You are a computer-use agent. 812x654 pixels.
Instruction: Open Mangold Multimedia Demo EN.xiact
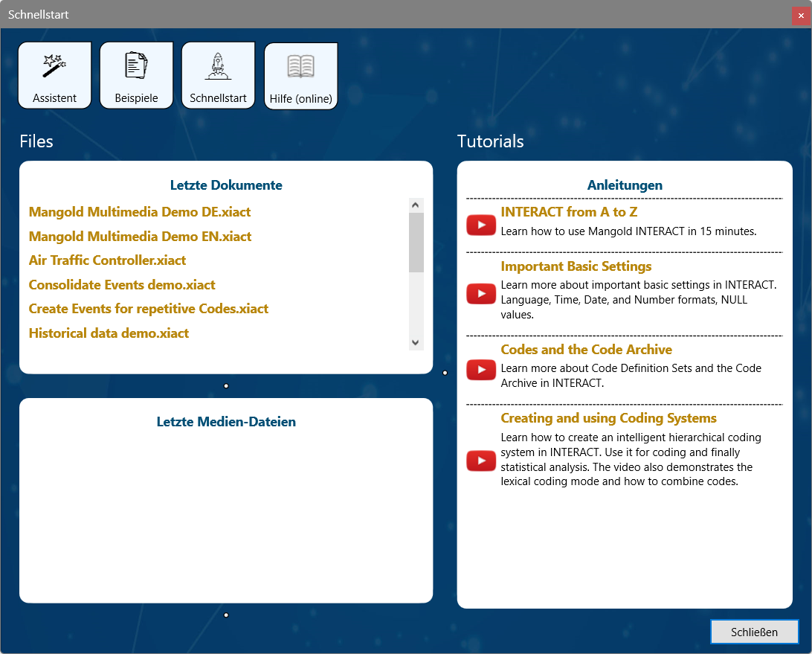(x=141, y=237)
